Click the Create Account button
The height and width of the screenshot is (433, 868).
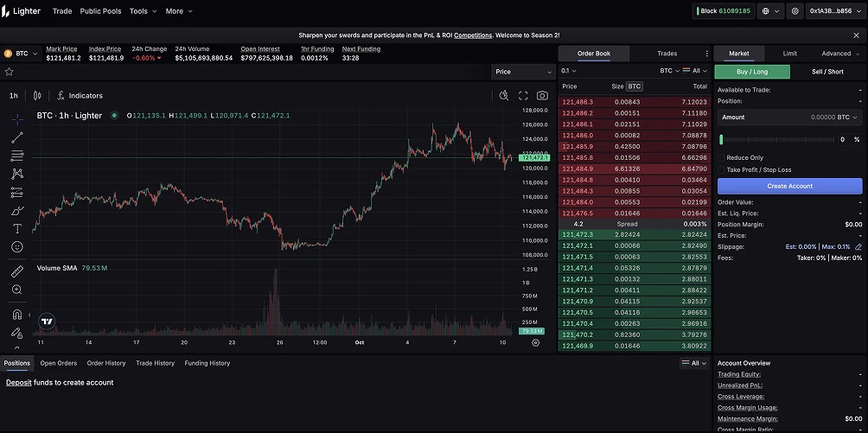tap(789, 186)
